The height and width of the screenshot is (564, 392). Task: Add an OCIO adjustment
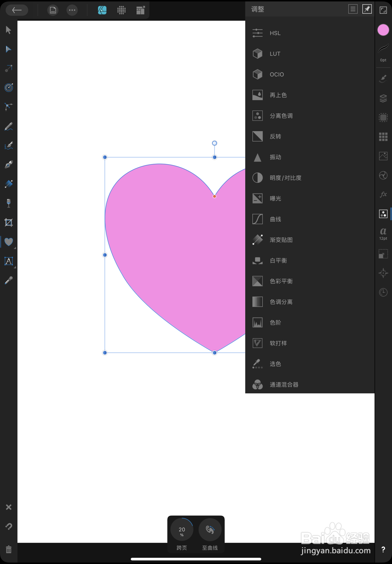(x=310, y=74)
